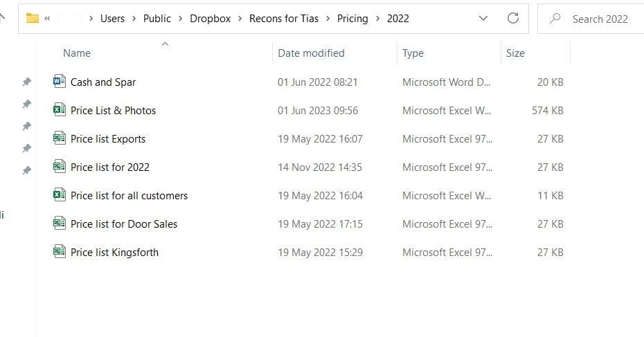The image size is (644, 337).
Task: Click the refresh button in the address bar
Action: (513, 19)
